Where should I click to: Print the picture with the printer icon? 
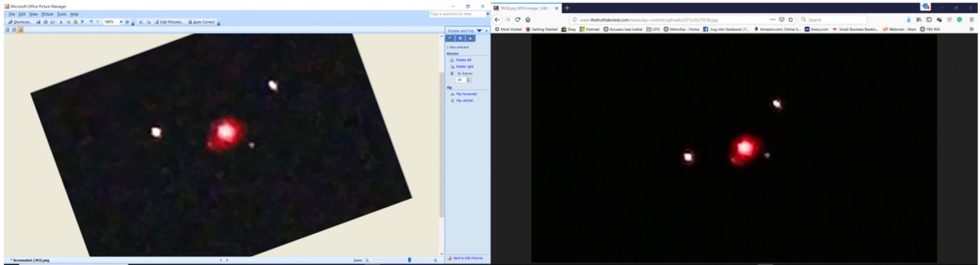46,22
